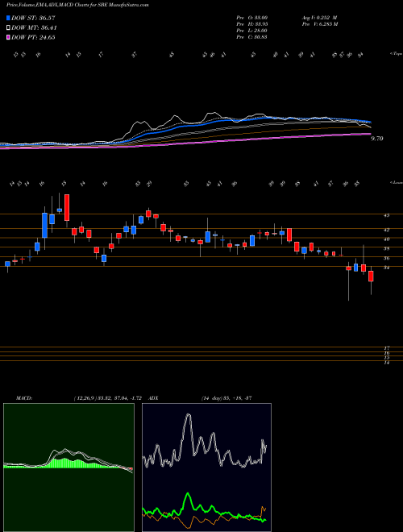Click the MACD: panel heading
Viewport: 403px width, 532px height.
[x=23, y=397]
